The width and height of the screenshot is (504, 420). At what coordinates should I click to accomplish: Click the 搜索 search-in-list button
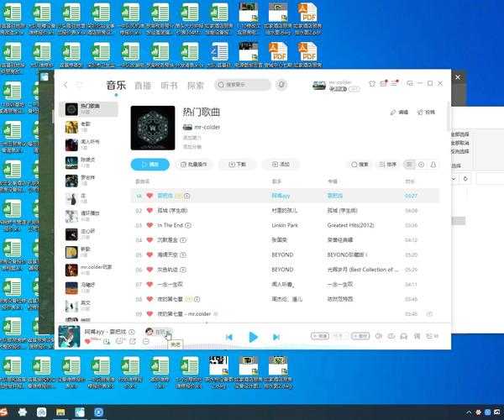click(x=360, y=165)
